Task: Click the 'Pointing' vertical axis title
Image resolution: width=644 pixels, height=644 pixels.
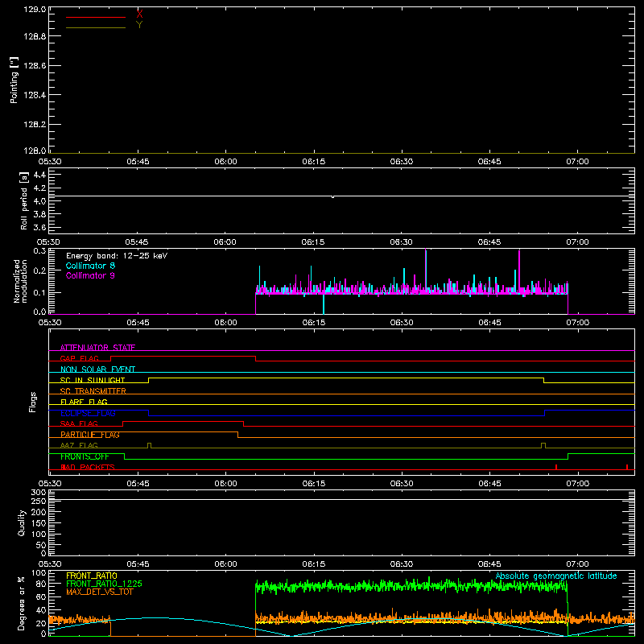Action: (14, 80)
